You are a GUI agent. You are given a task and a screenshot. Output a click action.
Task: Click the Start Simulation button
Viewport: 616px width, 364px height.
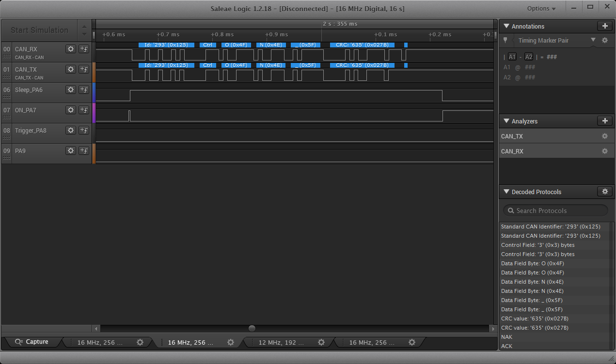(x=40, y=30)
